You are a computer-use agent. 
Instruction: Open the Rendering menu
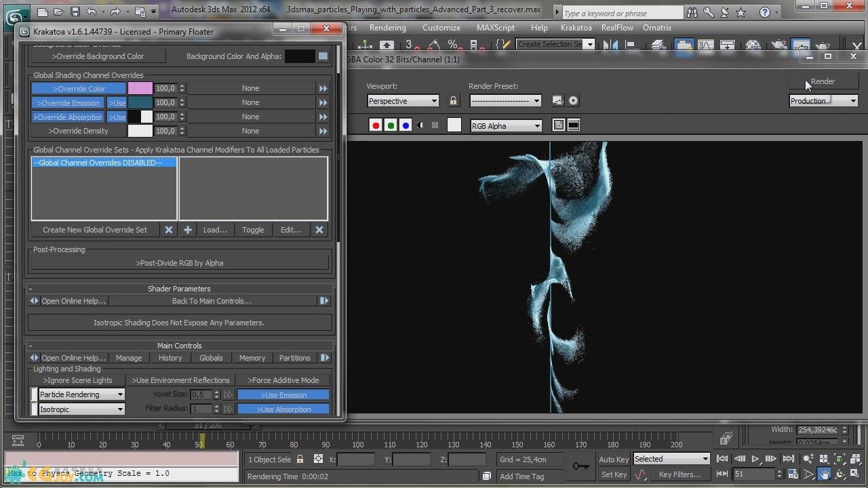coord(388,28)
